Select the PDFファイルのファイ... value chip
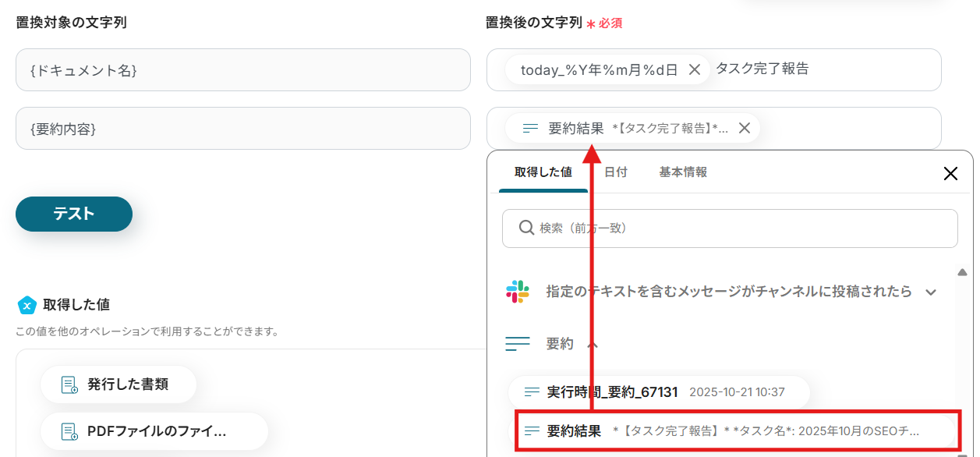 [x=154, y=431]
